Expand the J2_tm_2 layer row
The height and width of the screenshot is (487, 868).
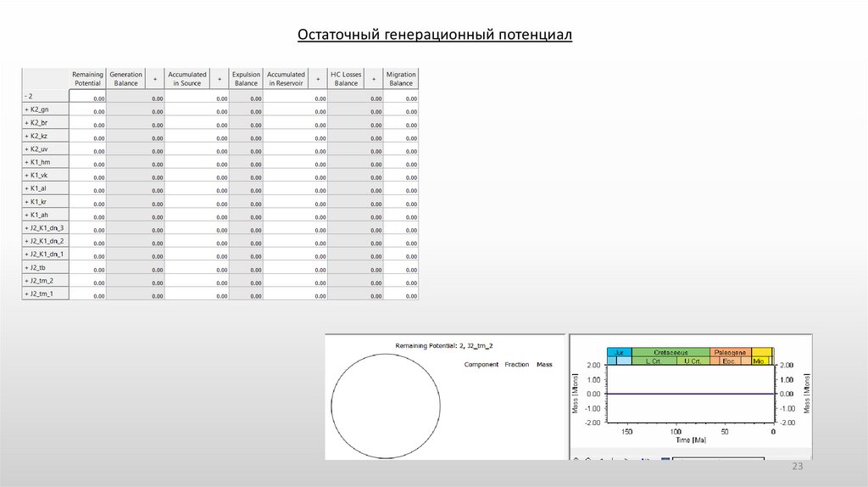pos(26,280)
